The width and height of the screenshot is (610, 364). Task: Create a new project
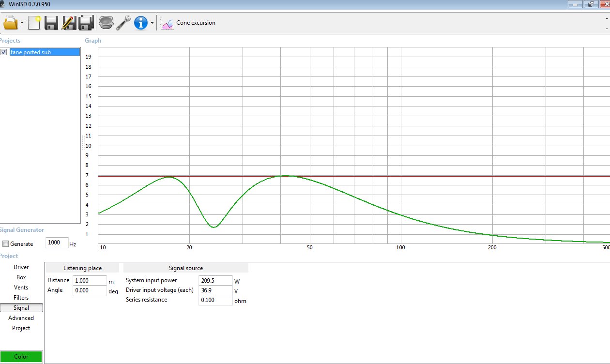click(34, 23)
